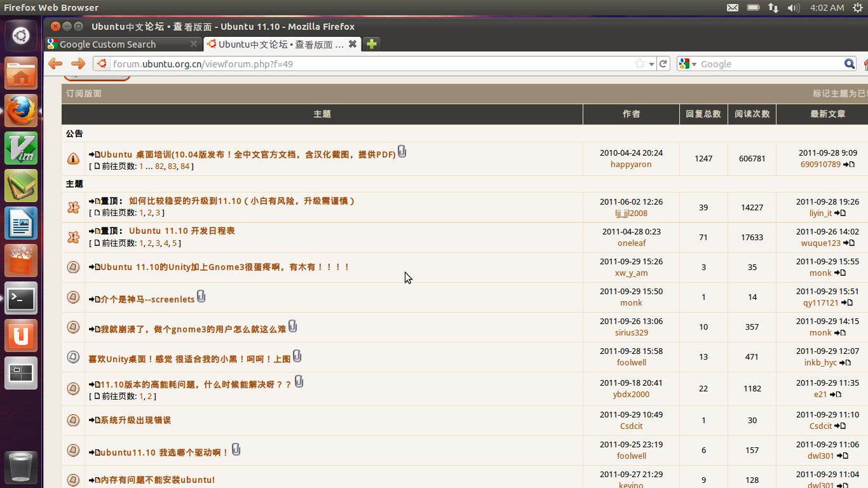Click the announcement icon beside 桌面培训

coord(73,159)
